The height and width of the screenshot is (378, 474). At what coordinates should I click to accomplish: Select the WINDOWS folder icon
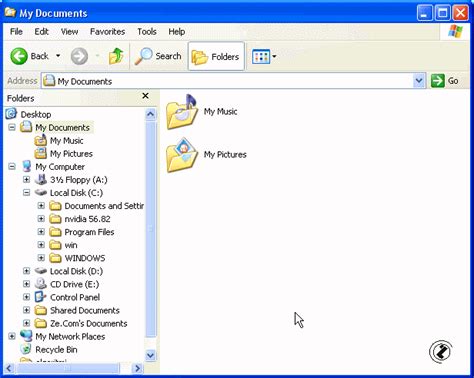pos(55,258)
